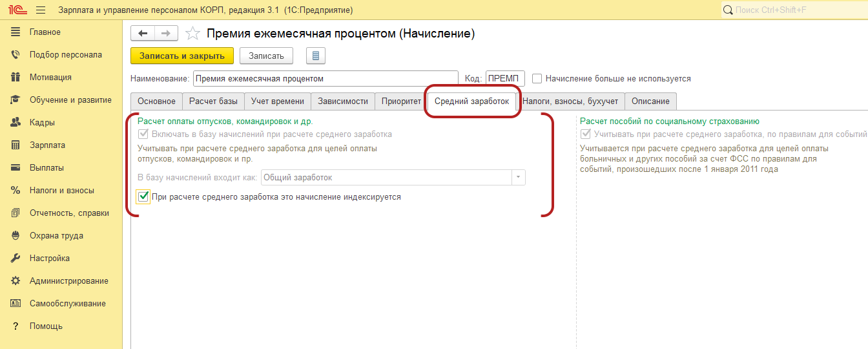The image size is (868, 349).
Task: Toggle checkbox Начисление больше не используется
Action: point(537,79)
